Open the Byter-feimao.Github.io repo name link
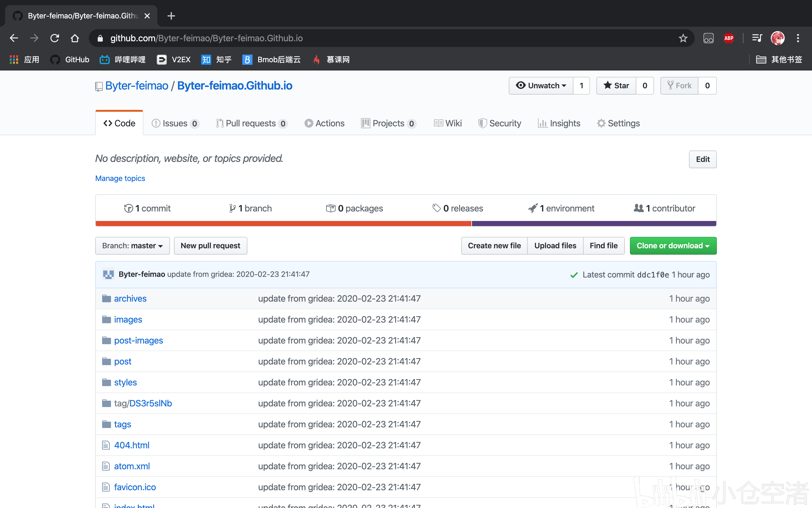This screenshot has width=812, height=508. click(x=234, y=86)
